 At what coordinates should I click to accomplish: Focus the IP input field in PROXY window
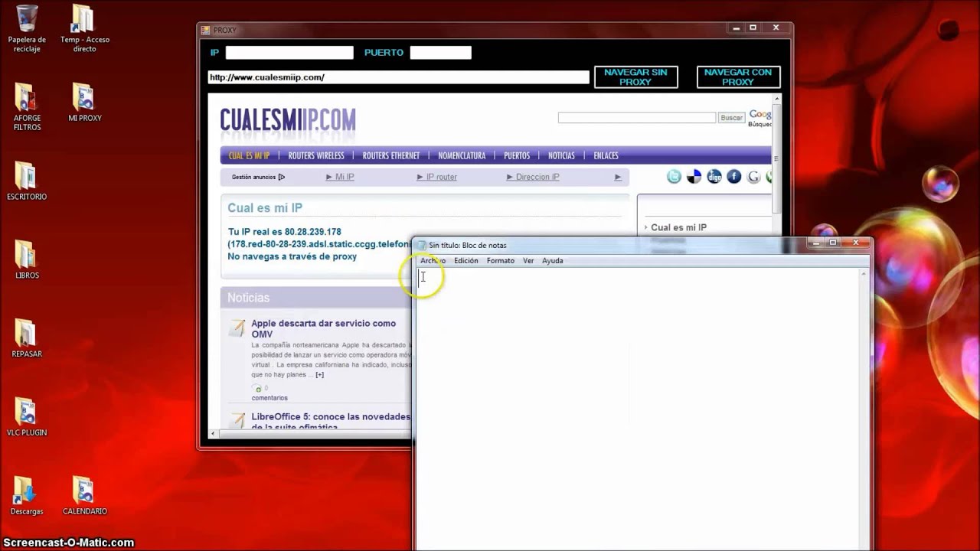tap(289, 53)
